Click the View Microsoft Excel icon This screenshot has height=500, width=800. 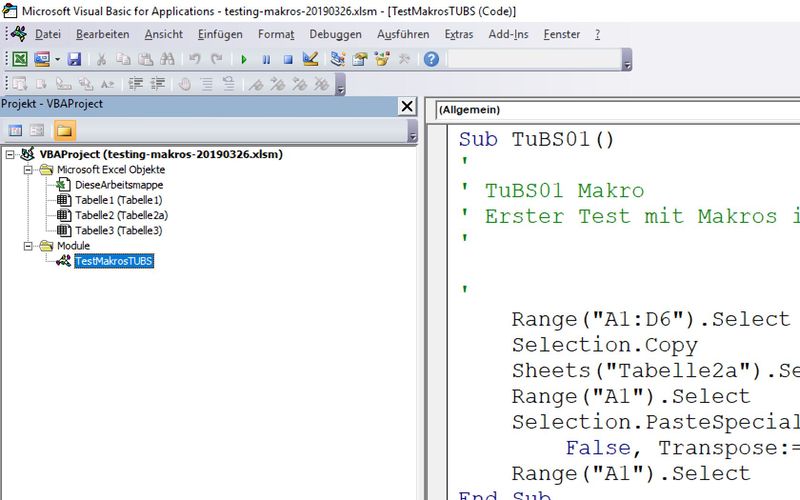(20, 59)
